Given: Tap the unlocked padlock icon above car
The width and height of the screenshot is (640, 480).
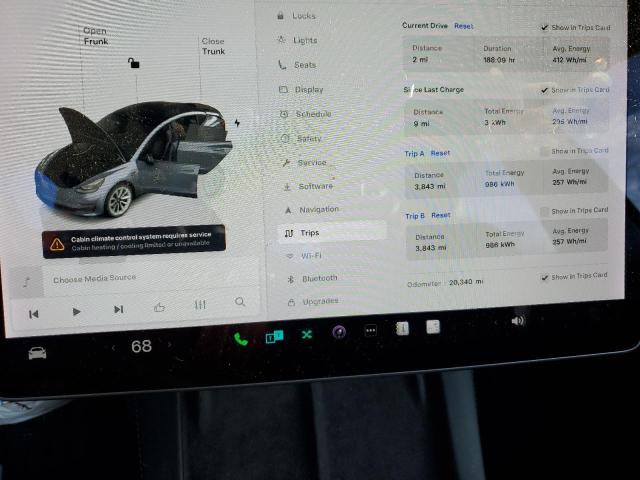Looking at the screenshot, I should tap(133, 63).
